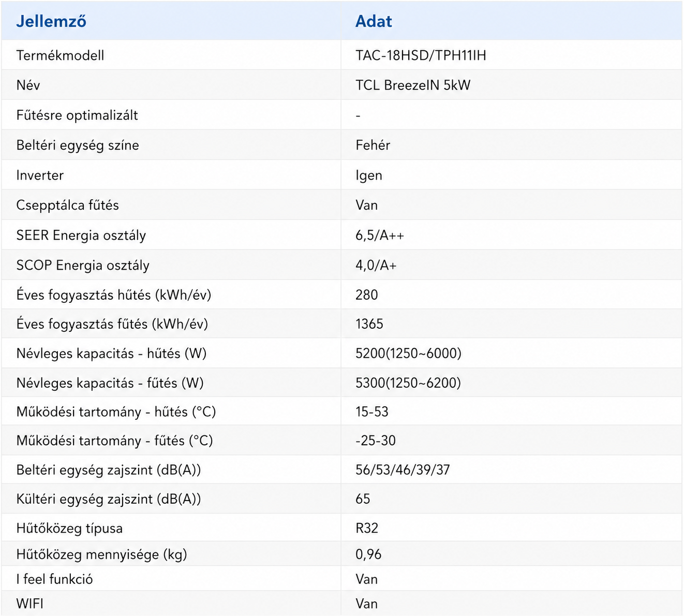The height and width of the screenshot is (616, 684).
Task: Select the annual heating consumption "1365"
Action: 369,324
